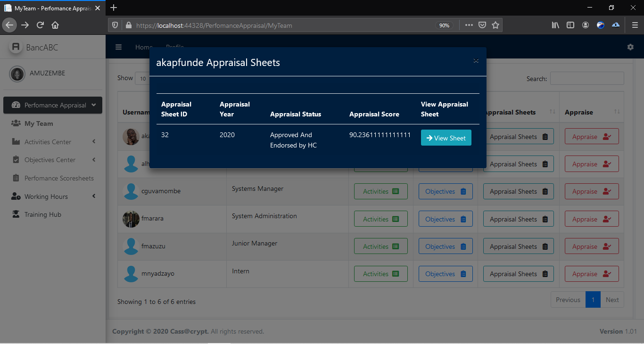Click View Sheet button for appraisal 32
The image size is (644, 344).
click(x=446, y=138)
